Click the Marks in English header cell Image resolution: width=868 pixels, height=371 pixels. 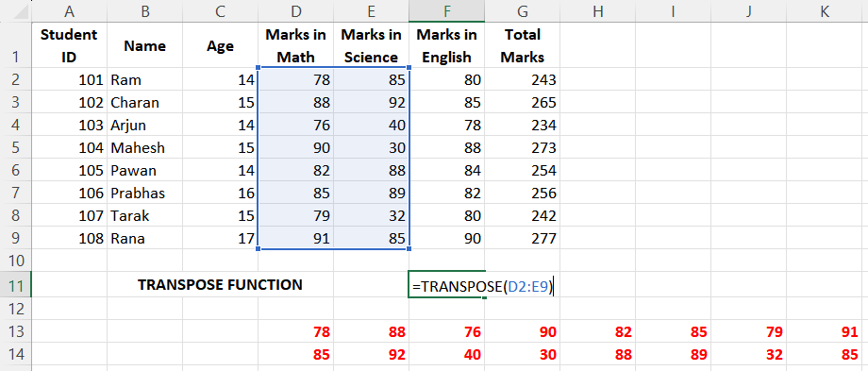click(446, 45)
